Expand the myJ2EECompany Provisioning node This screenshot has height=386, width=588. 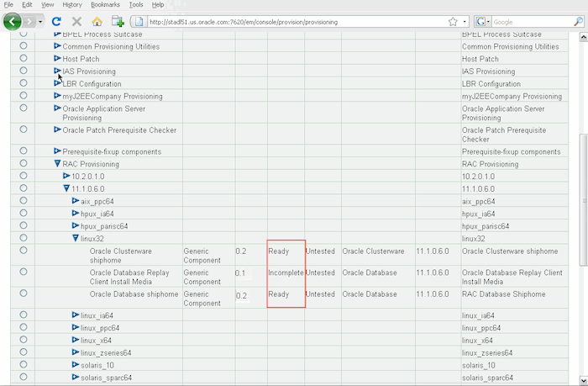click(x=57, y=96)
